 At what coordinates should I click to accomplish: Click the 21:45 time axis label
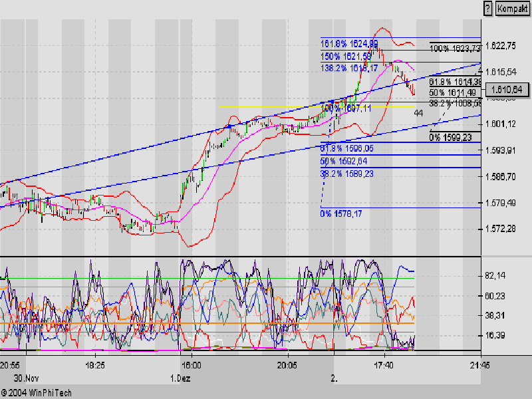479,365
